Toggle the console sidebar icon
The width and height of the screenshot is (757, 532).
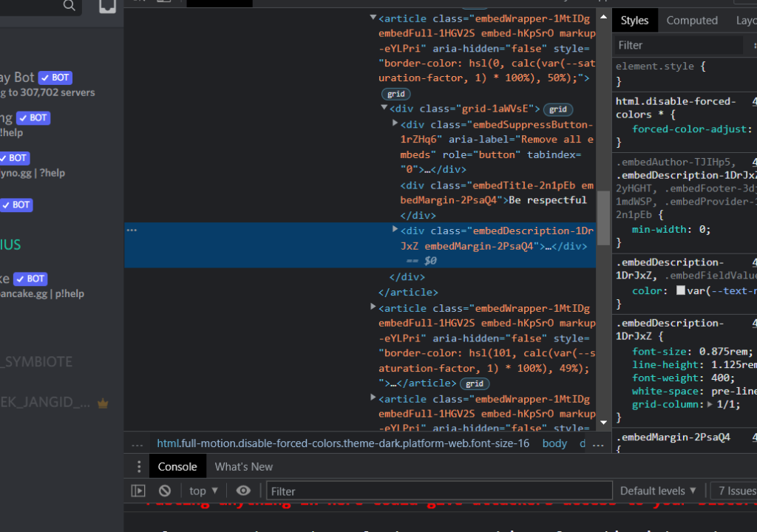(x=138, y=491)
